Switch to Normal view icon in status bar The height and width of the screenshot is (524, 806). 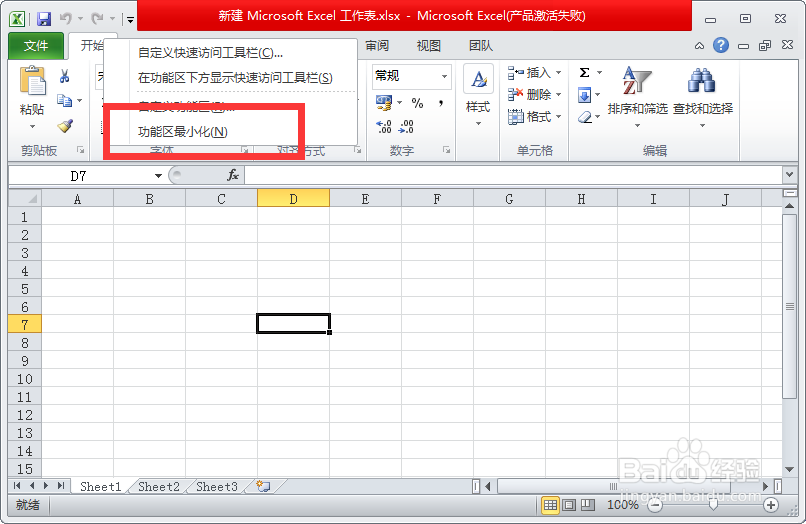550,505
